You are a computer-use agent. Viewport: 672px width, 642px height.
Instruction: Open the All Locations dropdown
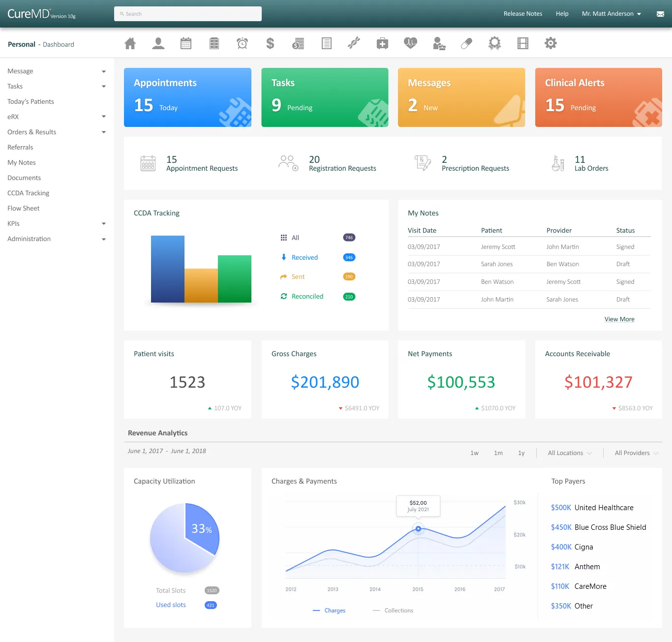pyautogui.click(x=570, y=453)
